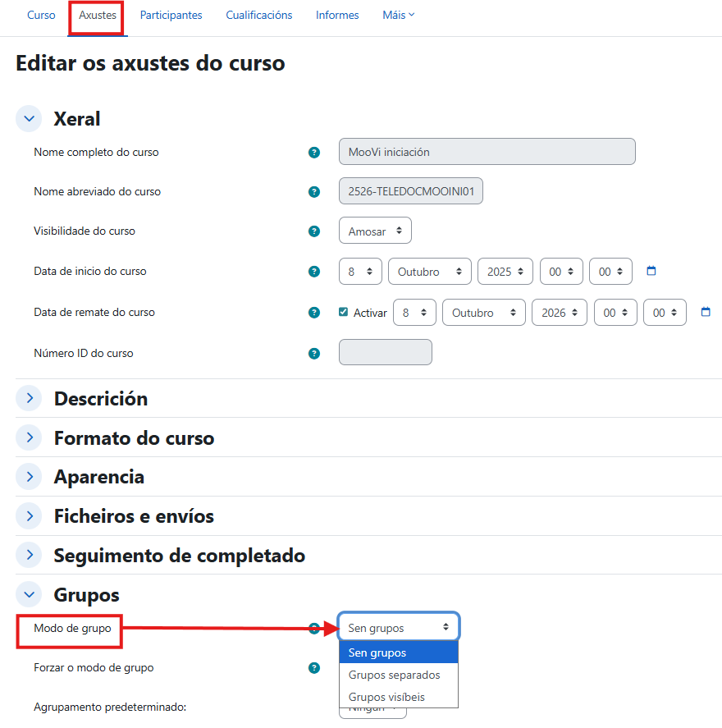Open calendar picker for course start date
The image size is (722, 728).
pos(651,271)
